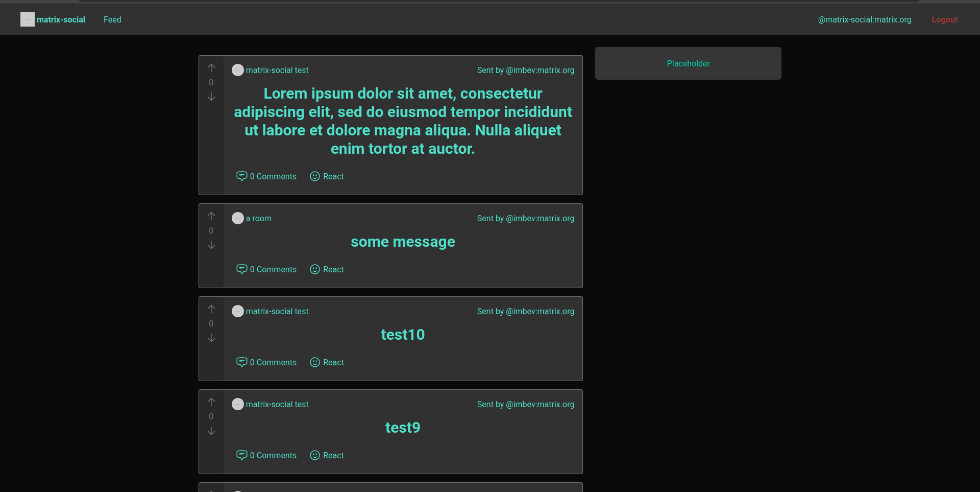Screen dimensions: 980x492
Task: Log out using the Logout link
Action: click(x=944, y=19)
